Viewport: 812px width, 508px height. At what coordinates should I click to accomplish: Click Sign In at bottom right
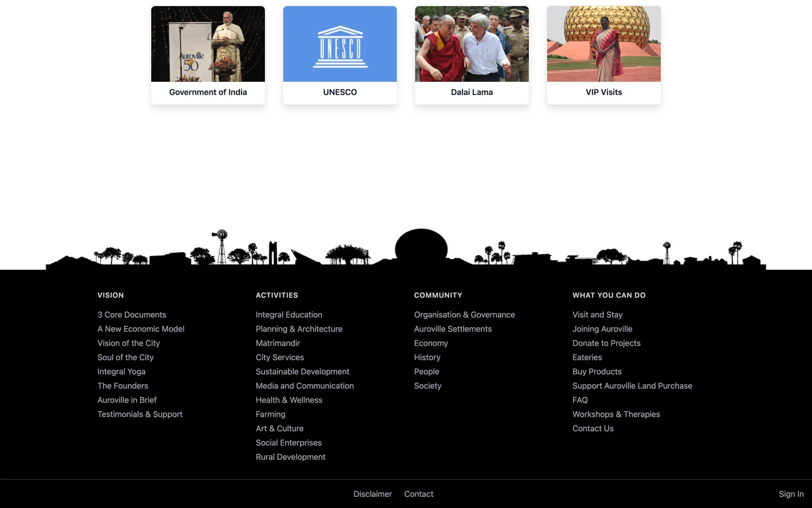pos(791,494)
